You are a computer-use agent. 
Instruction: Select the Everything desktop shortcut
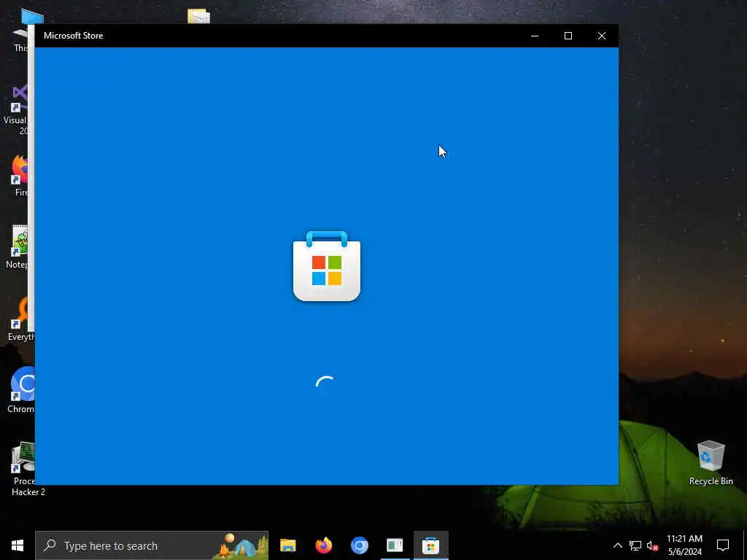(20, 318)
